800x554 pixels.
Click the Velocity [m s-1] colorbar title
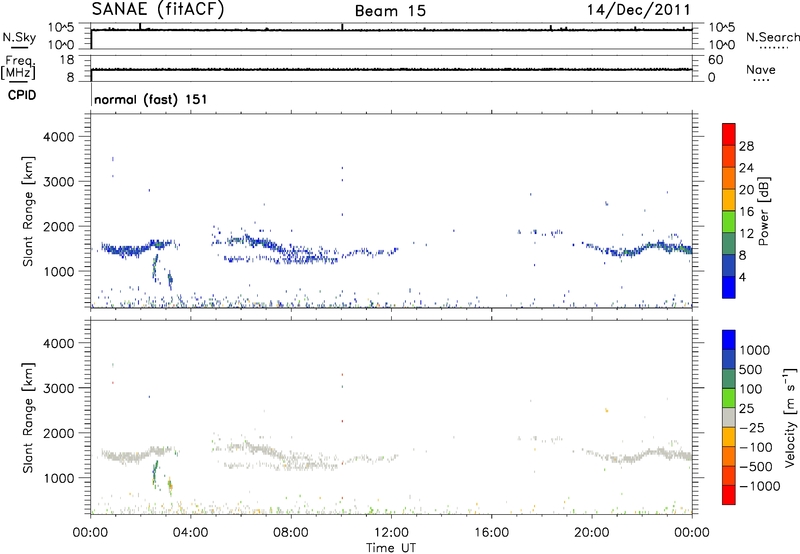point(790,417)
